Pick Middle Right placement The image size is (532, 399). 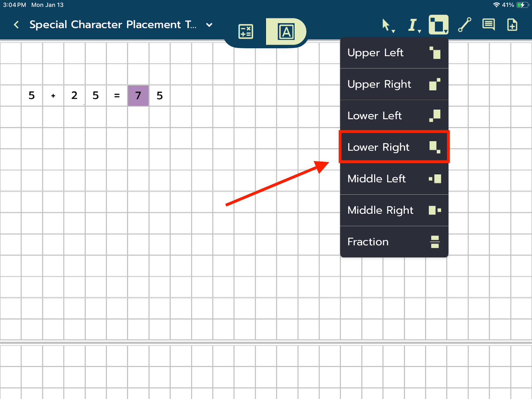click(x=394, y=210)
